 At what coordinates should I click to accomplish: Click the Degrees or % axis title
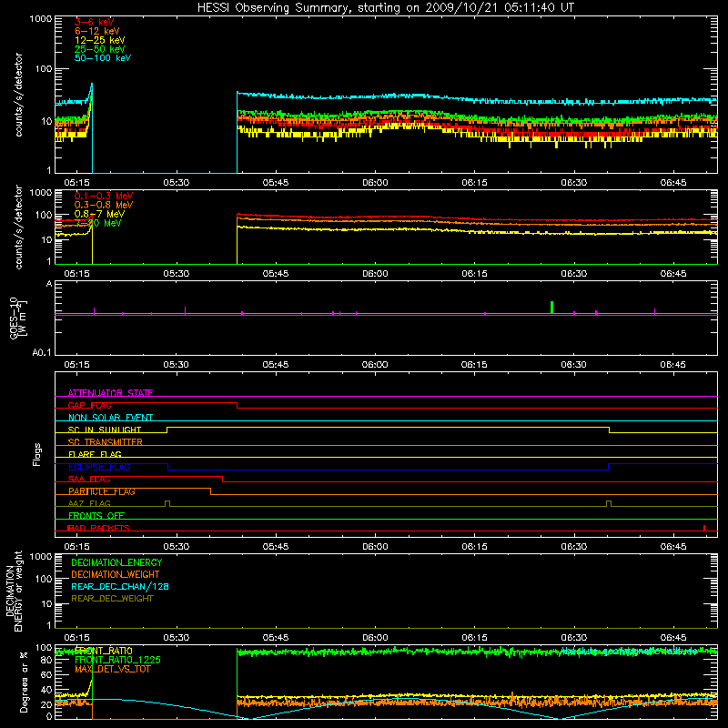(x=25, y=682)
